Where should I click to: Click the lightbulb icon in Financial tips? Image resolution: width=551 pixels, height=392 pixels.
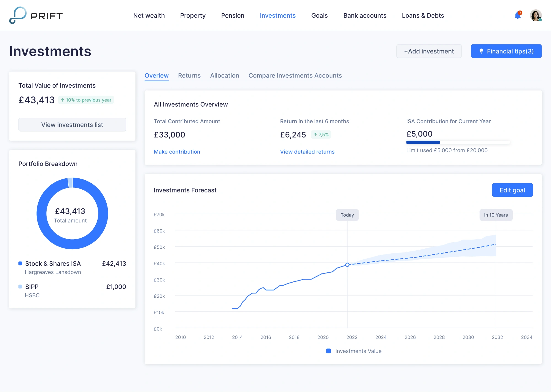point(482,51)
